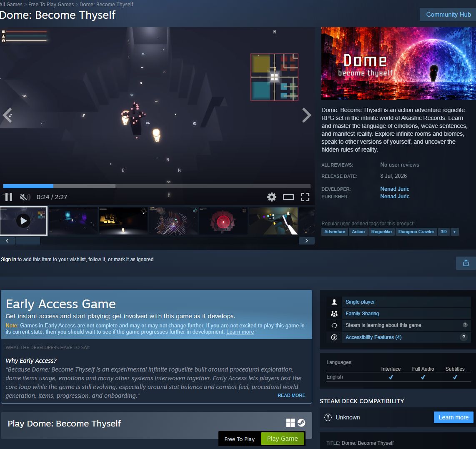Open the white beam corridor screenshot thumbnail
This screenshot has height=449, width=476.
coord(273,221)
